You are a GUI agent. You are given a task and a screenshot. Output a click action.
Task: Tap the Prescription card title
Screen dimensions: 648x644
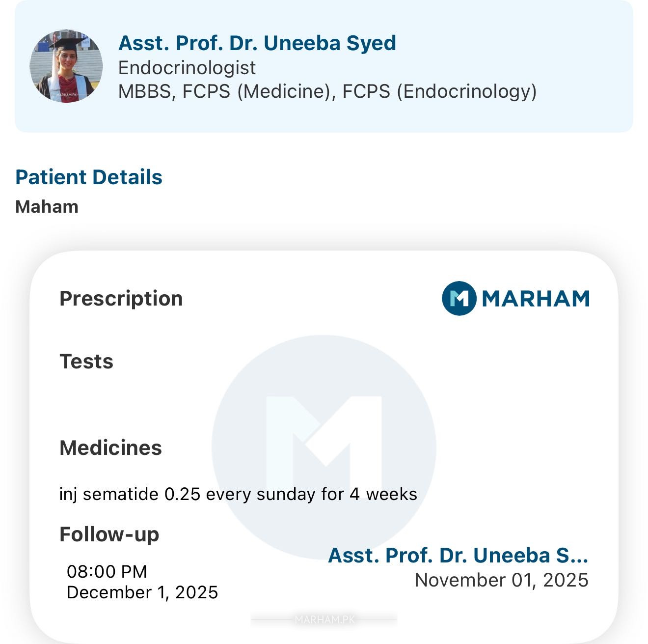coord(121,299)
